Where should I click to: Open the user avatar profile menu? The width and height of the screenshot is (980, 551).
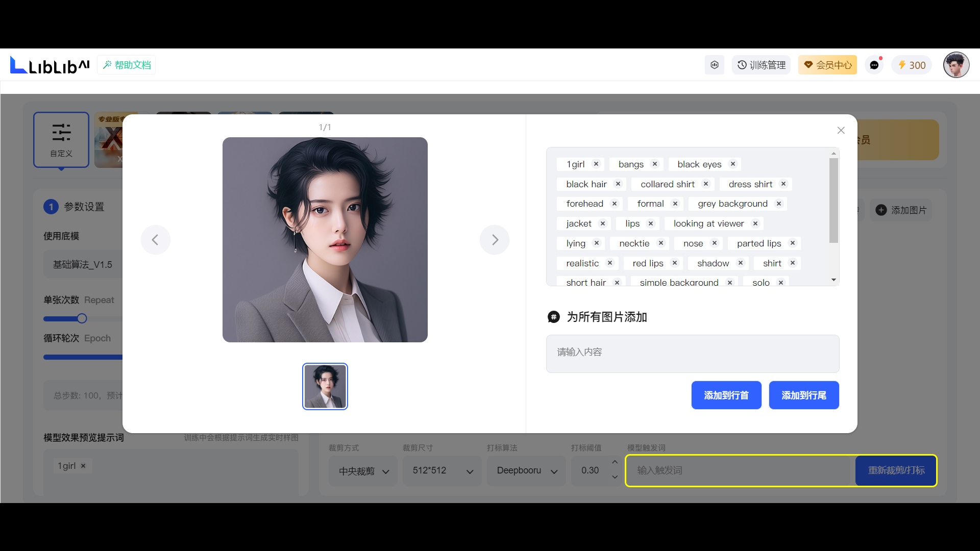955,65
